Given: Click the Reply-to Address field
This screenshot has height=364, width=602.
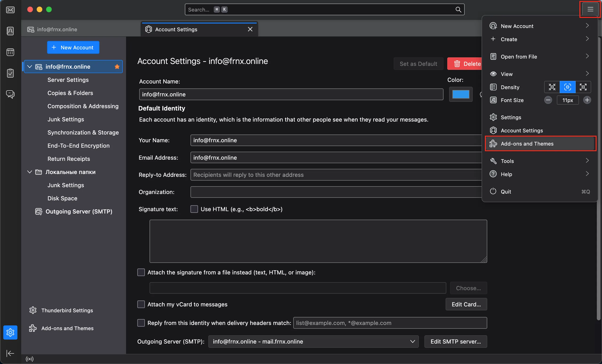Looking at the screenshot, I should click(x=336, y=175).
